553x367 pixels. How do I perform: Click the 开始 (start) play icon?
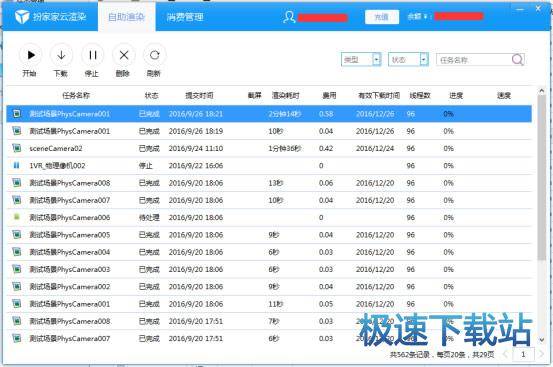click(31, 55)
